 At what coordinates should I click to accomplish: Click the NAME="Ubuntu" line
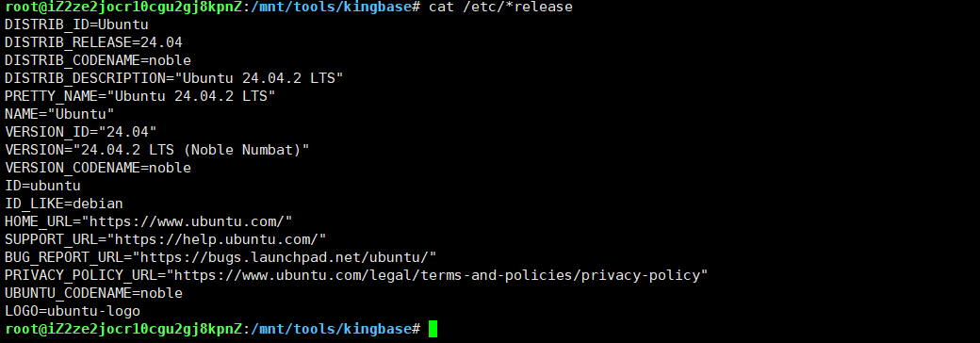(x=59, y=114)
